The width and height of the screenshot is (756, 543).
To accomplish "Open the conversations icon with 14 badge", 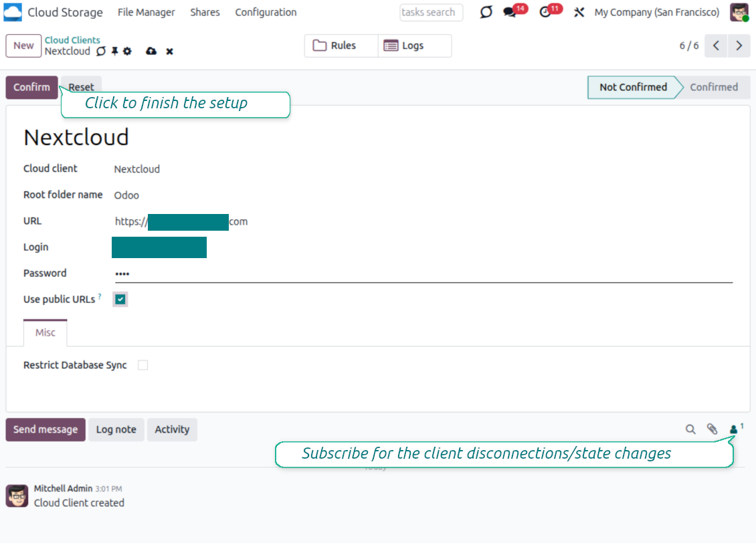I will (510, 13).
